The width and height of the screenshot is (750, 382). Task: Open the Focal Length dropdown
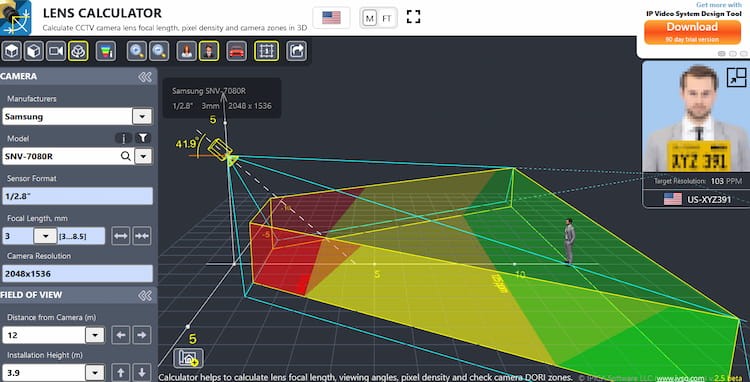(46, 236)
